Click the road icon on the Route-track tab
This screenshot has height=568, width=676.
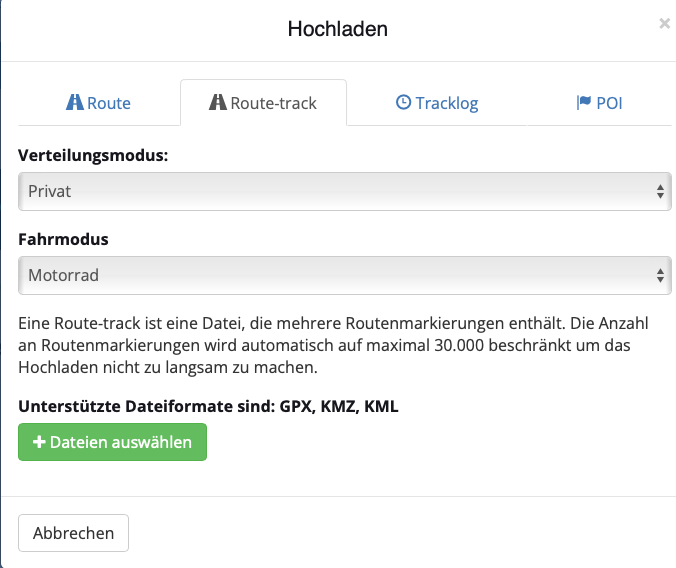(x=218, y=103)
